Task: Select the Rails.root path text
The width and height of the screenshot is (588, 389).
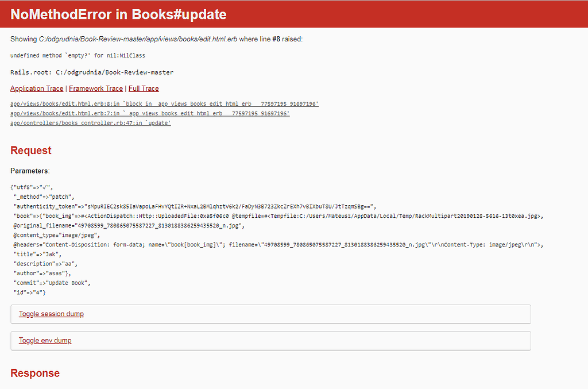Action: click(92, 72)
